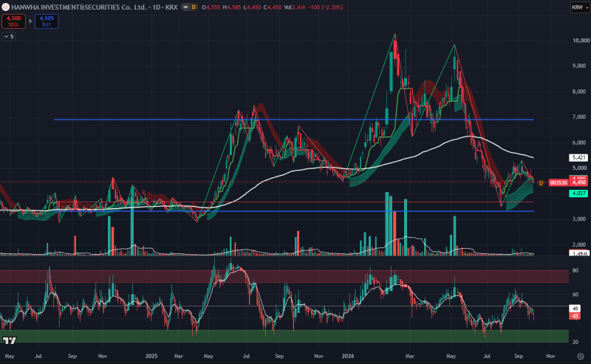Click the 2026 label on the time axis
Image resolution: width=591 pixels, height=364 pixels.
point(347,356)
